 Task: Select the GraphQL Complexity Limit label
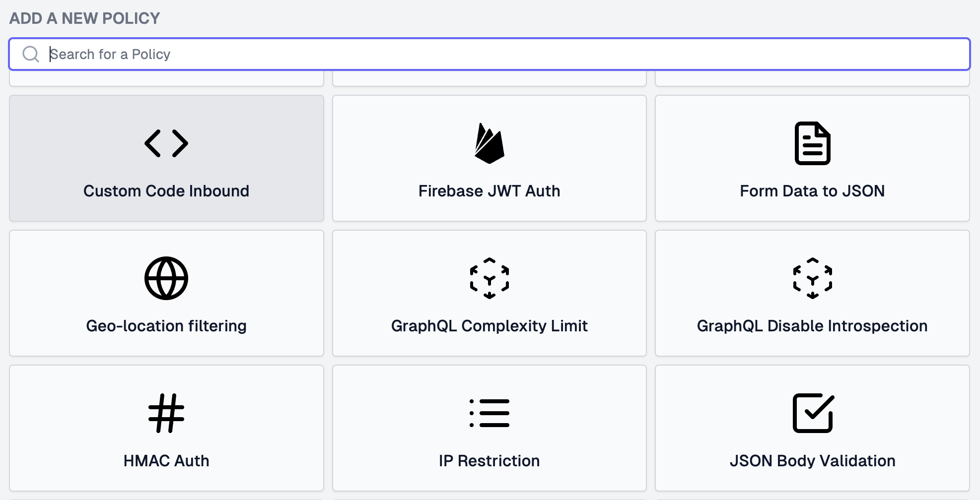point(490,326)
